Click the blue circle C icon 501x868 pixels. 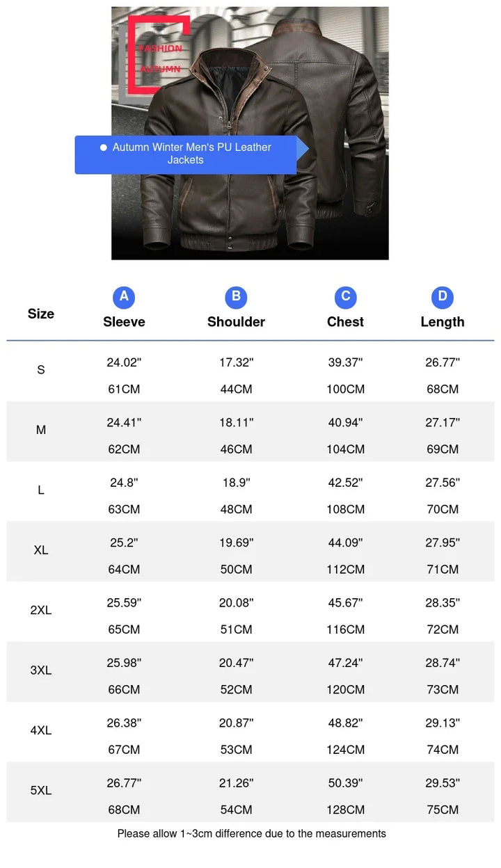pyautogui.click(x=345, y=298)
